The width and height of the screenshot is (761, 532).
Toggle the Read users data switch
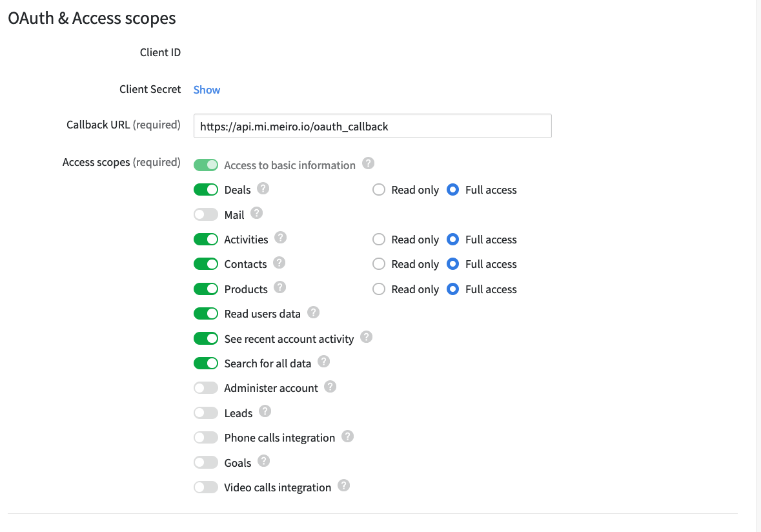click(206, 314)
